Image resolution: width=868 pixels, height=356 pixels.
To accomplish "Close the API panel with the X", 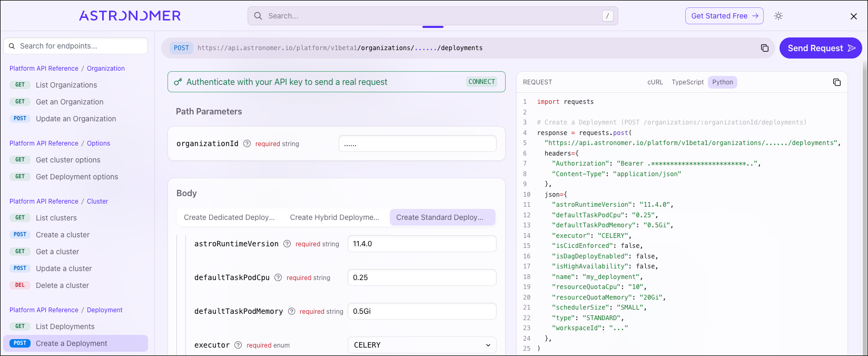I will click(853, 16).
